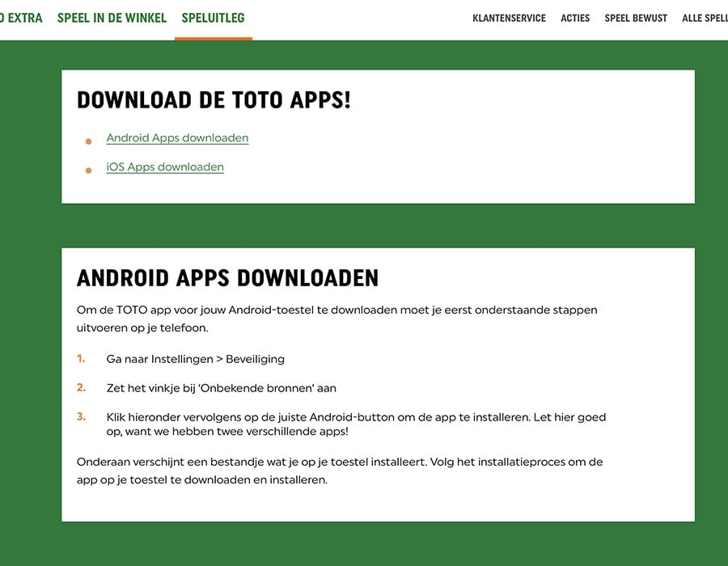Click the paragraph starting 'Onderaan verschijnt een bestandje'
728x566 pixels.
340,471
